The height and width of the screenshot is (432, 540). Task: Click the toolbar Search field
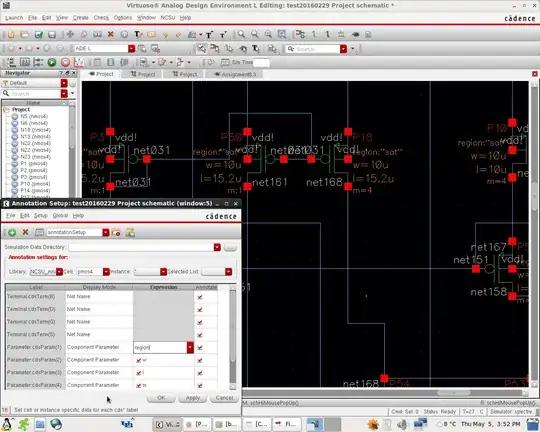click(317, 49)
